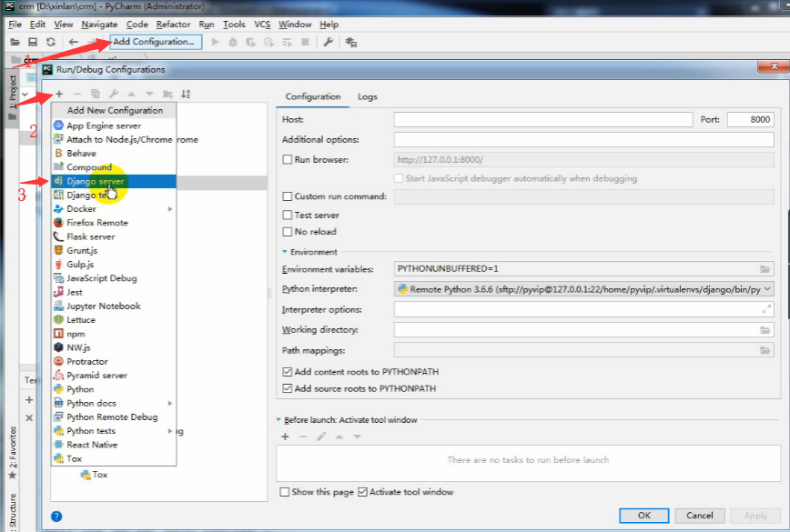Click the OK button
The height and width of the screenshot is (532, 790).
point(643,516)
